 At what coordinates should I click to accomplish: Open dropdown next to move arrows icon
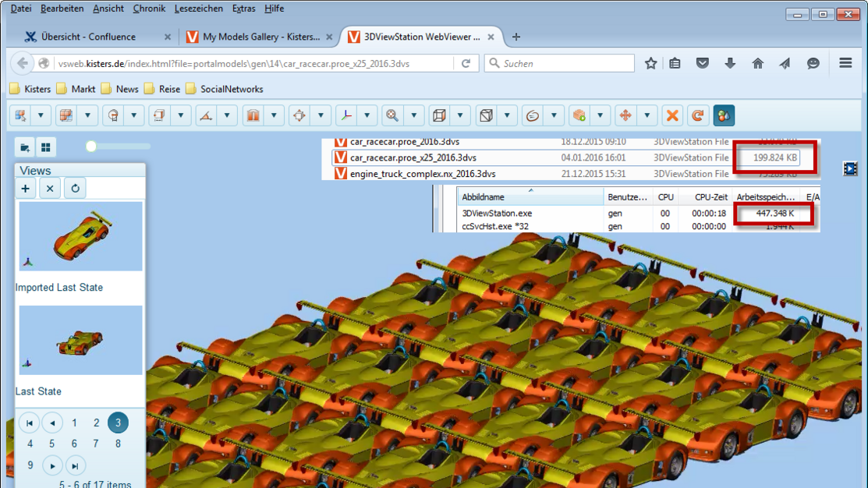(x=647, y=115)
